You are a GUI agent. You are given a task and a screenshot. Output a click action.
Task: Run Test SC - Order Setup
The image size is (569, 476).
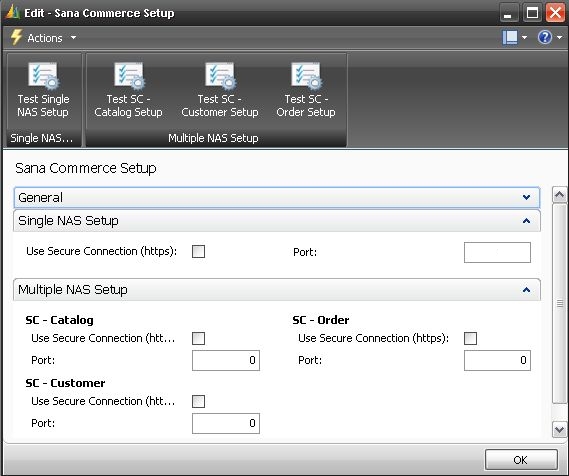point(306,90)
